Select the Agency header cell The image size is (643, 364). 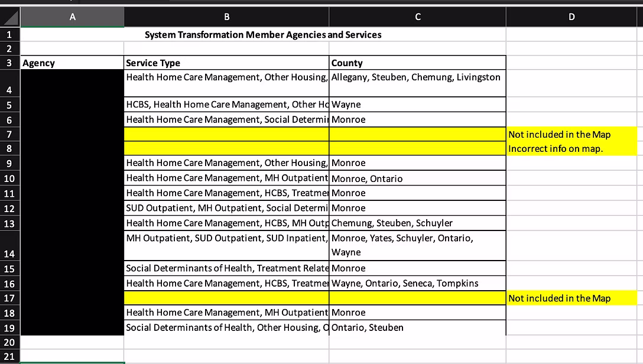72,63
